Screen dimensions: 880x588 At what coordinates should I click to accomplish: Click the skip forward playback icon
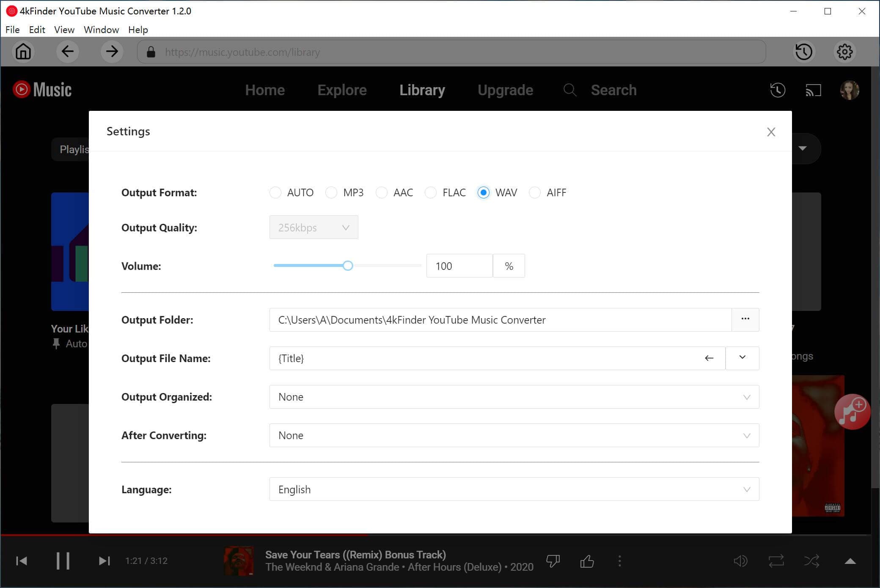coord(103,561)
